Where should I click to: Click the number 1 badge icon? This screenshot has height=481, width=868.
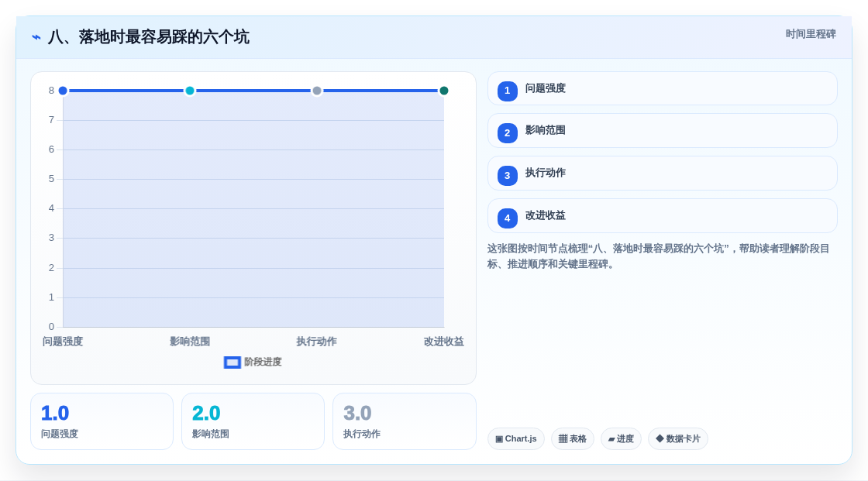point(507,91)
